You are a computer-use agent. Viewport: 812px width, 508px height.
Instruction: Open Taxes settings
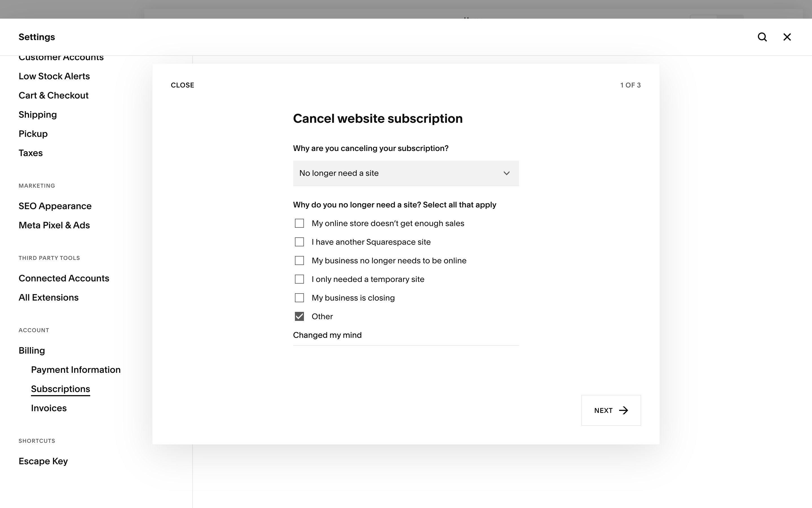coord(30,153)
